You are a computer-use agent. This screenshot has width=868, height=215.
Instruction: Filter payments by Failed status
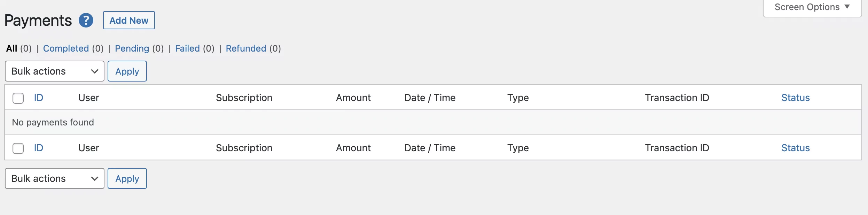pyautogui.click(x=187, y=48)
